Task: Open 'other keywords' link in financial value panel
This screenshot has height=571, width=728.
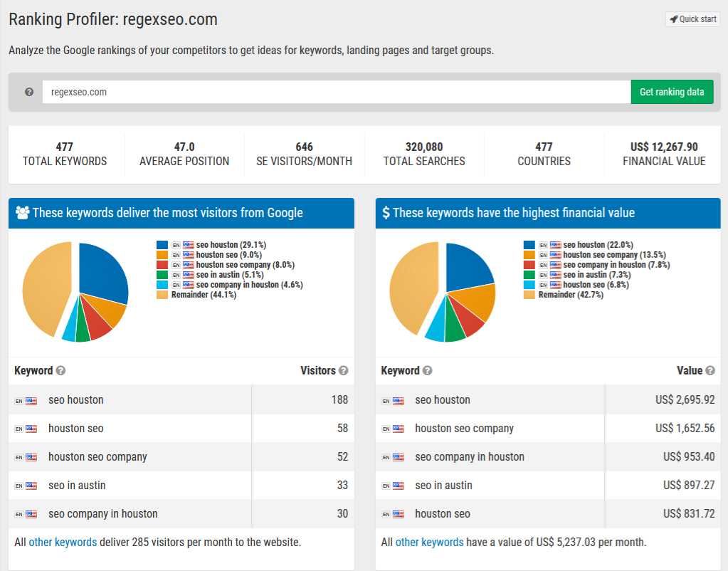Action: click(x=429, y=543)
